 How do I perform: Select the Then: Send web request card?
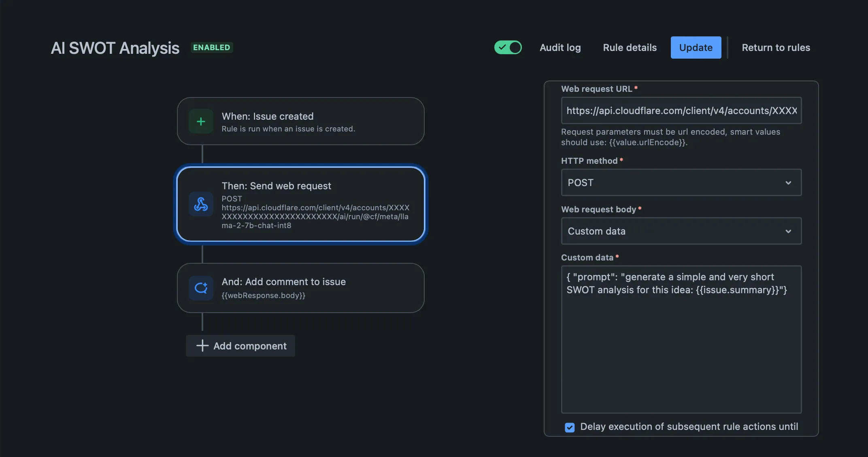(300, 204)
